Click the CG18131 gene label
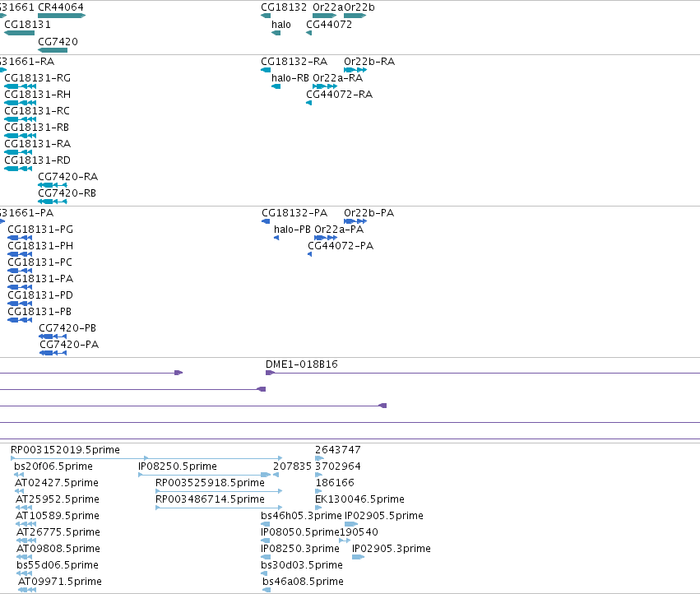The height and width of the screenshot is (594, 700). tap(27, 25)
